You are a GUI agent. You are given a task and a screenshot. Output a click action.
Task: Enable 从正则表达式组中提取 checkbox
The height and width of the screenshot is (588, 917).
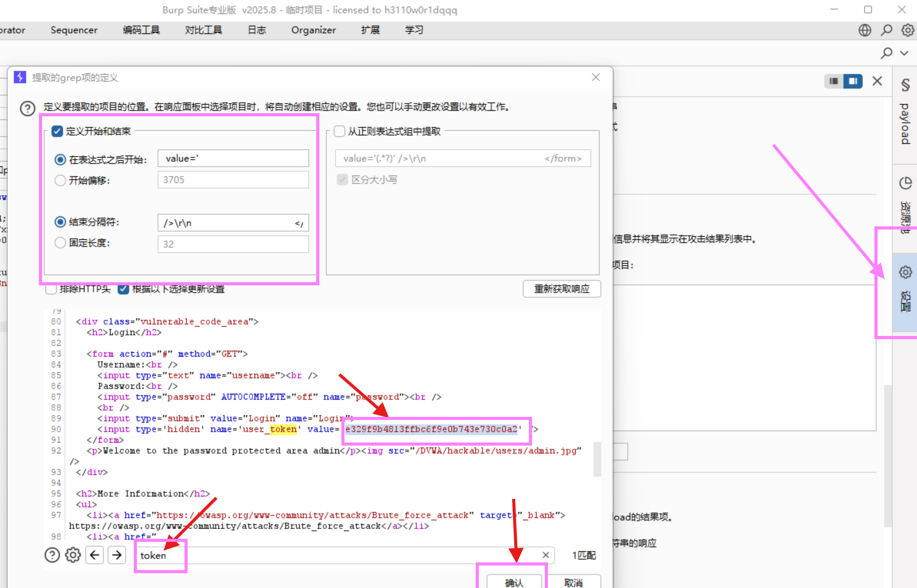pos(339,131)
